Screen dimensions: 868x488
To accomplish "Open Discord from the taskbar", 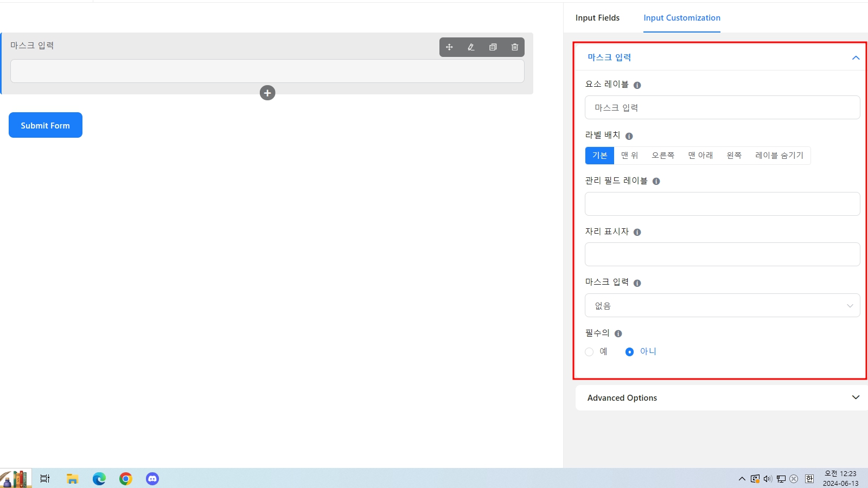I will [x=152, y=478].
